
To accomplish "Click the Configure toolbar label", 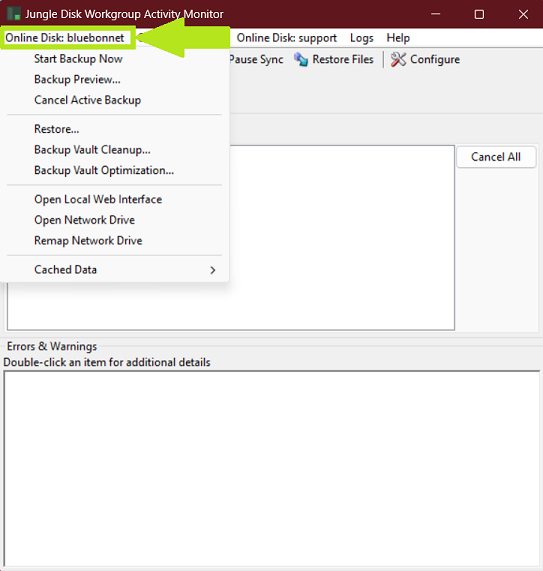I will (435, 59).
